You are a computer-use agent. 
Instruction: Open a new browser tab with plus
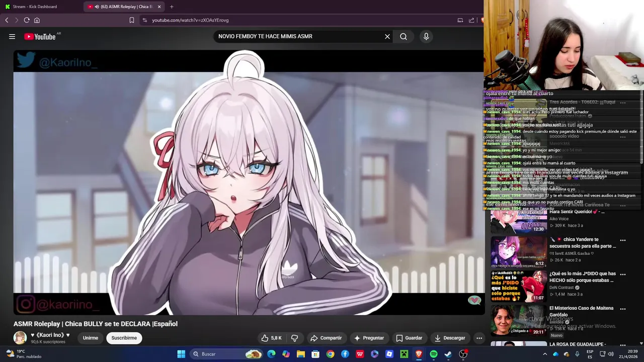(172, 7)
